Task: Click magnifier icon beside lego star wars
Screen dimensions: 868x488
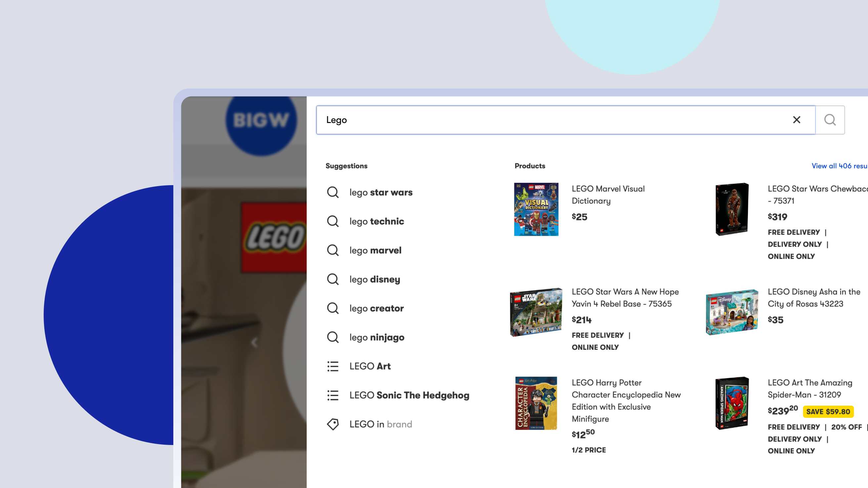Action: 333,192
